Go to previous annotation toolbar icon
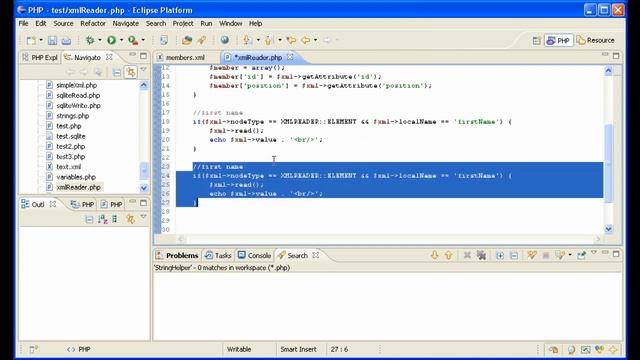Viewport: 640px width, 360px height. click(269, 40)
